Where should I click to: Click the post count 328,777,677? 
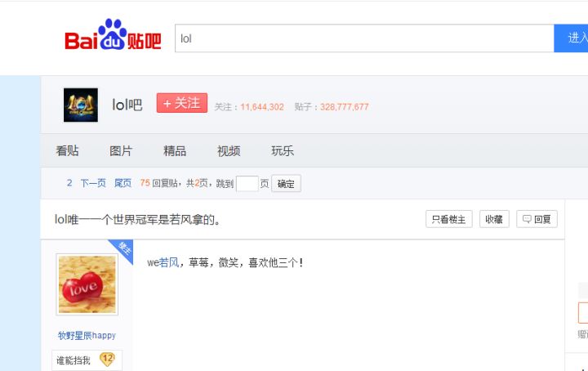click(x=345, y=107)
